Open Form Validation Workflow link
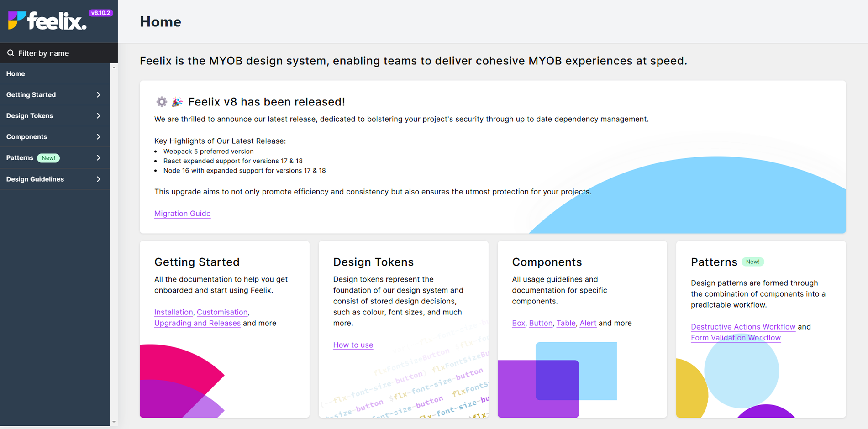868x429 pixels. pos(736,338)
